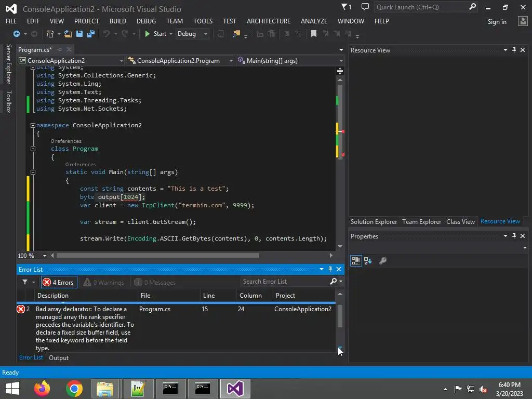
Task: Click the editor split-window handle icon
Action: click(340, 71)
